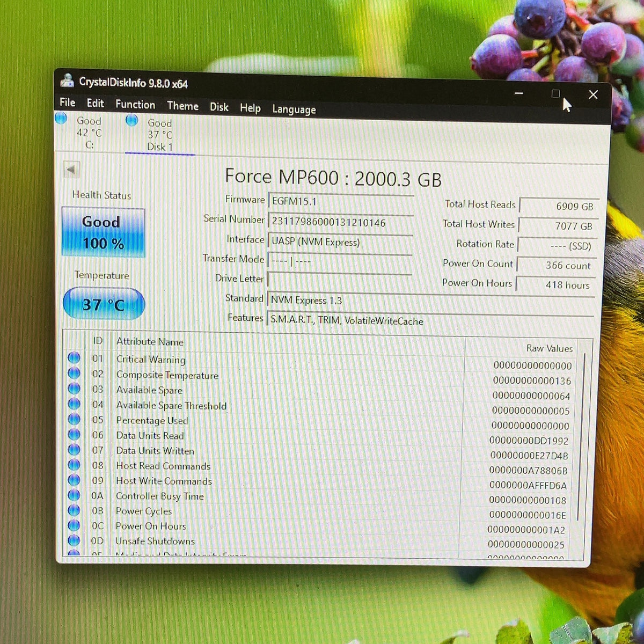Open the Function menu
This screenshot has width=644, height=644.
(x=135, y=105)
